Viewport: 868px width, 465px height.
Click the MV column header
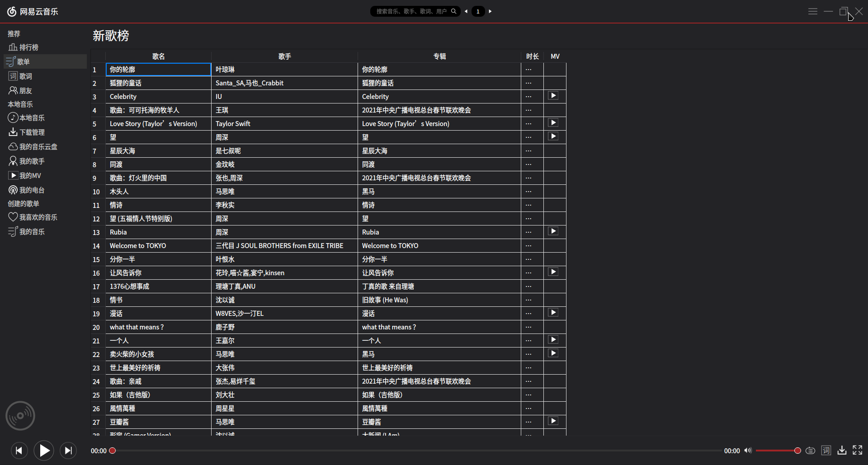pos(555,56)
